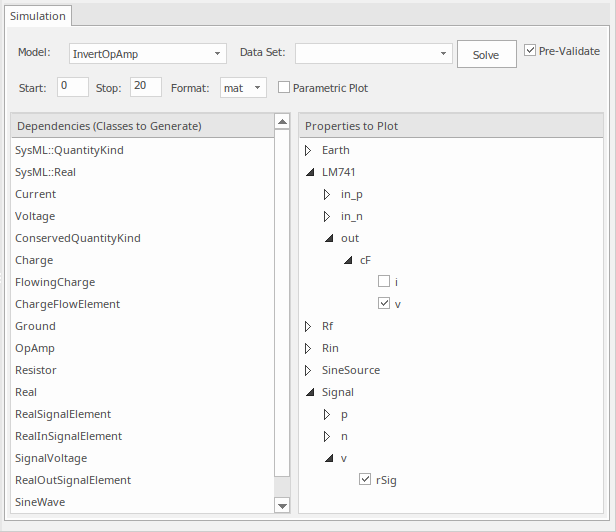Check the i property checkbox
Image resolution: width=616 pixels, height=532 pixels.
coord(384,282)
